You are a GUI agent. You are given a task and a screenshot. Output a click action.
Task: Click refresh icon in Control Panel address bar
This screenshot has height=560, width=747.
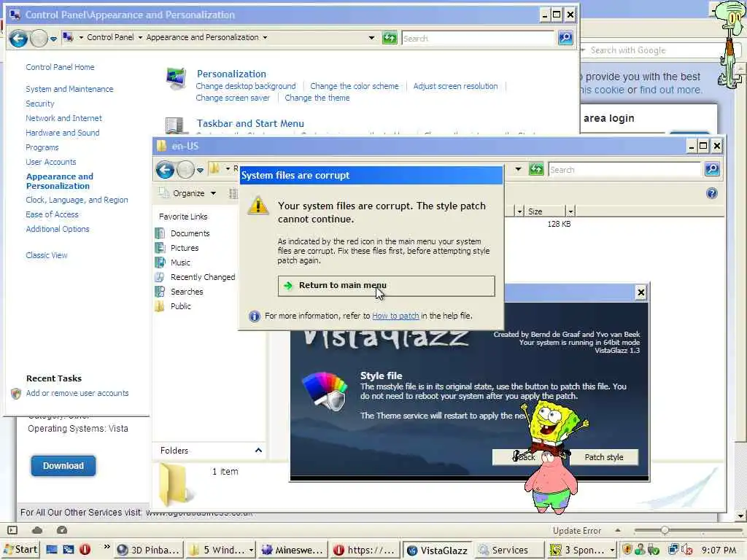click(x=390, y=38)
